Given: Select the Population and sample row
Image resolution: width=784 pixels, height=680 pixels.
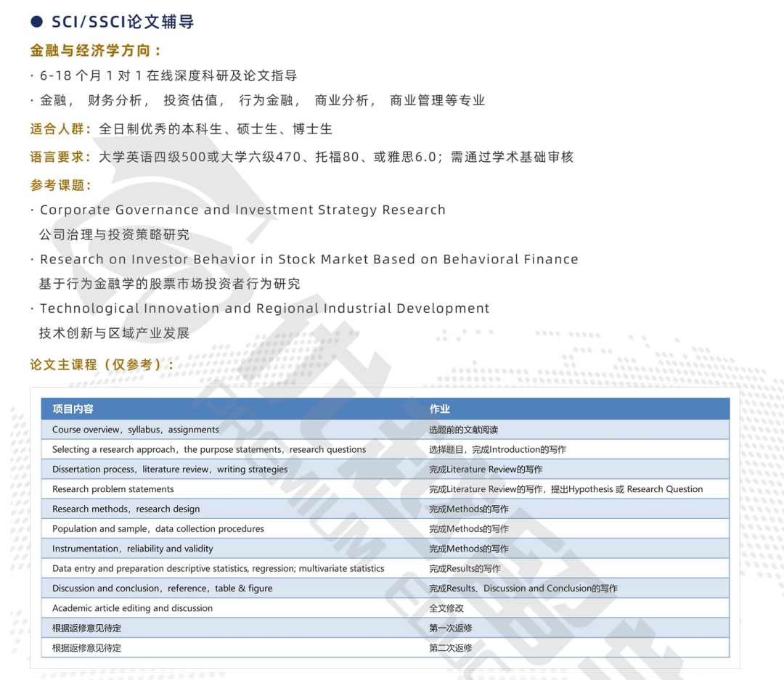Looking at the screenshot, I should pyautogui.click(x=158, y=529).
